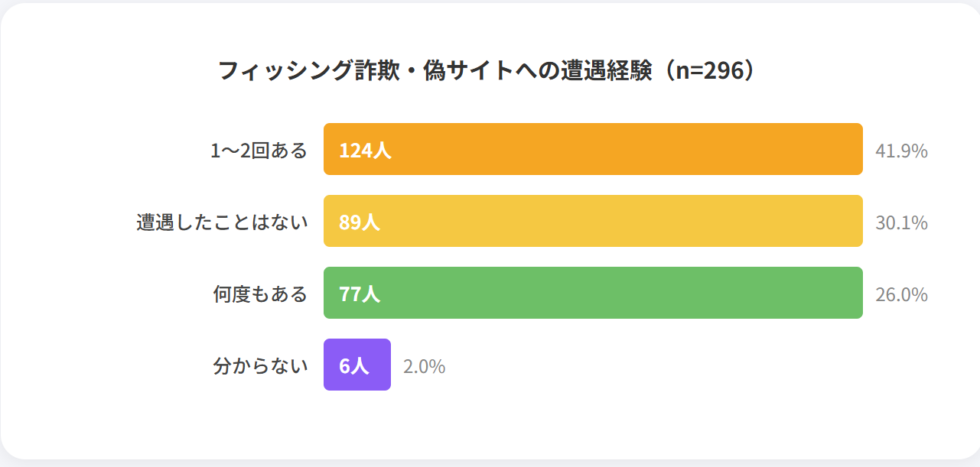The image size is (980, 467).
Task: Click the 89人 count text
Action: [x=359, y=222]
